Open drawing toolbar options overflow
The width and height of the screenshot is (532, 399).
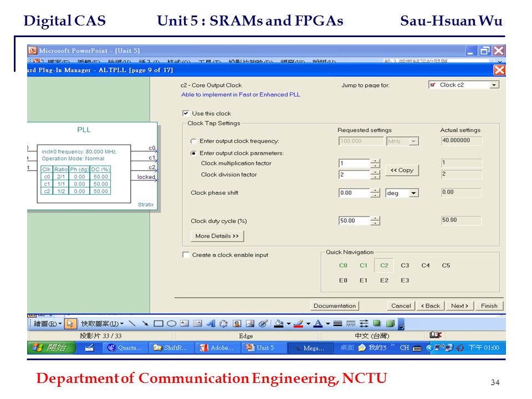coord(401,324)
